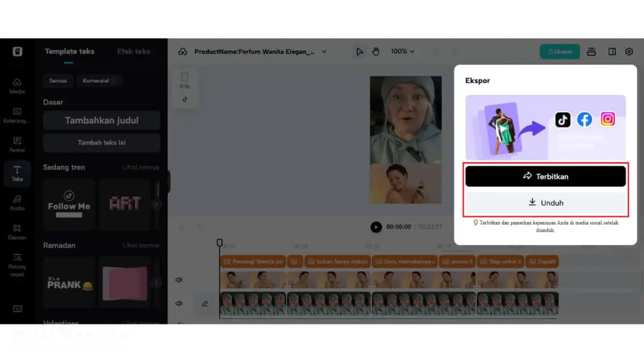Filter templates by Komersial chip
644x362 pixels.
[x=99, y=80]
